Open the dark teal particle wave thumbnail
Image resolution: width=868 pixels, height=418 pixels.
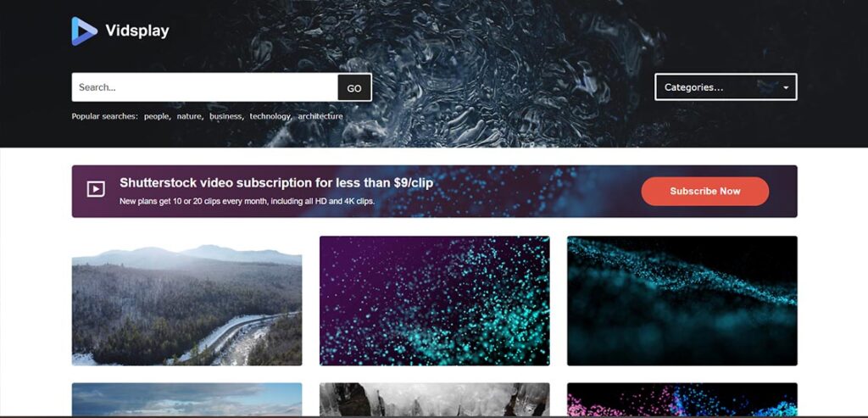tap(682, 301)
